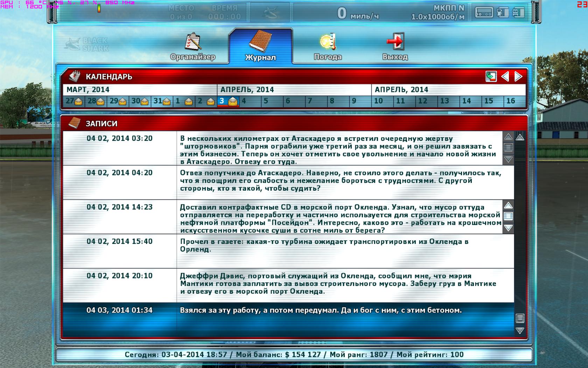Screen dimensions: 588x368
Task: Select day 14 in the calendar
Action: pyautogui.click(x=471, y=101)
